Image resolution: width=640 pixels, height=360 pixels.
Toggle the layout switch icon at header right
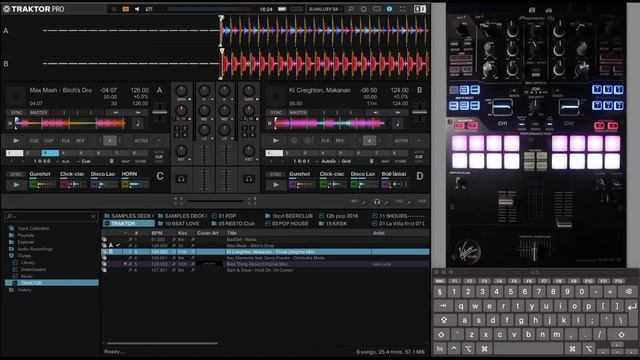pos(420,9)
